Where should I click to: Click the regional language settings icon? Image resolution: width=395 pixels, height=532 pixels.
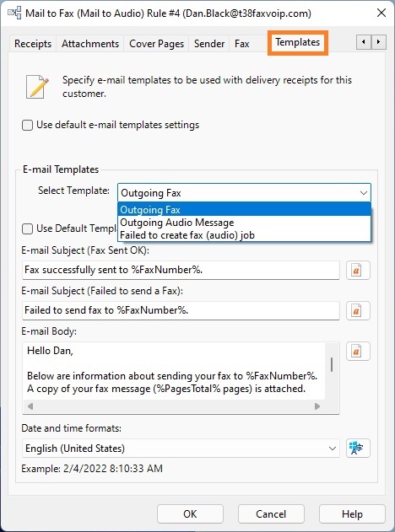[x=358, y=449]
